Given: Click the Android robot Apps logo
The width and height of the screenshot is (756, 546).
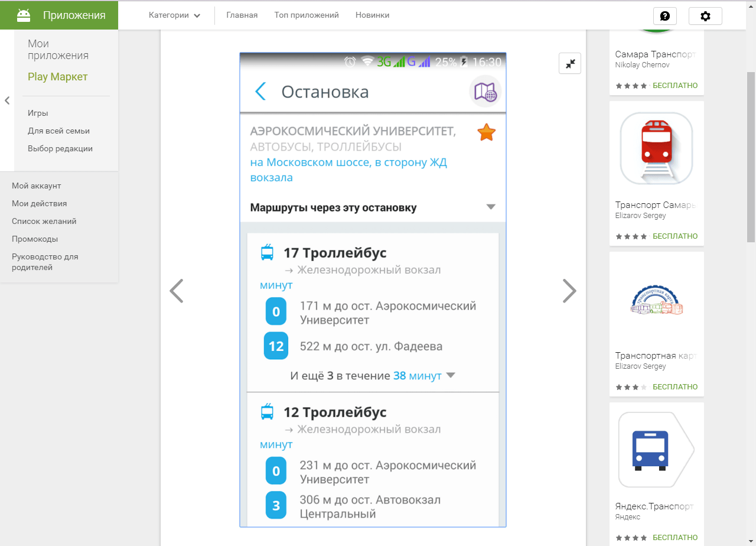Looking at the screenshot, I should click(x=24, y=15).
